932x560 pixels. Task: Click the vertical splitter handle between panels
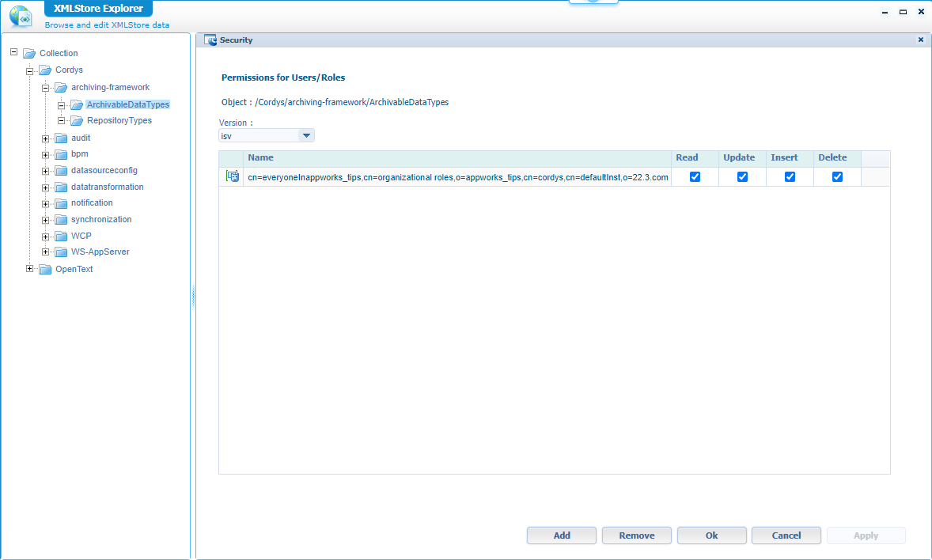coord(193,297)
